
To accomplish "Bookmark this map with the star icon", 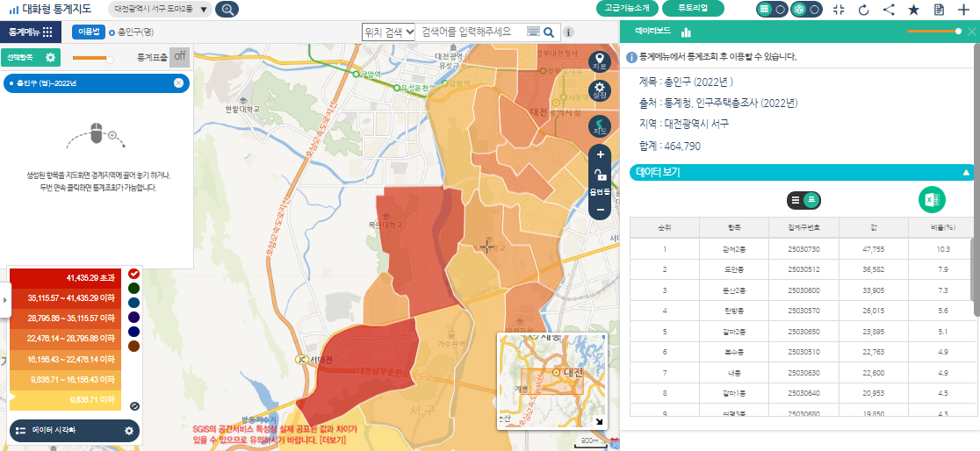I will 913,10.
